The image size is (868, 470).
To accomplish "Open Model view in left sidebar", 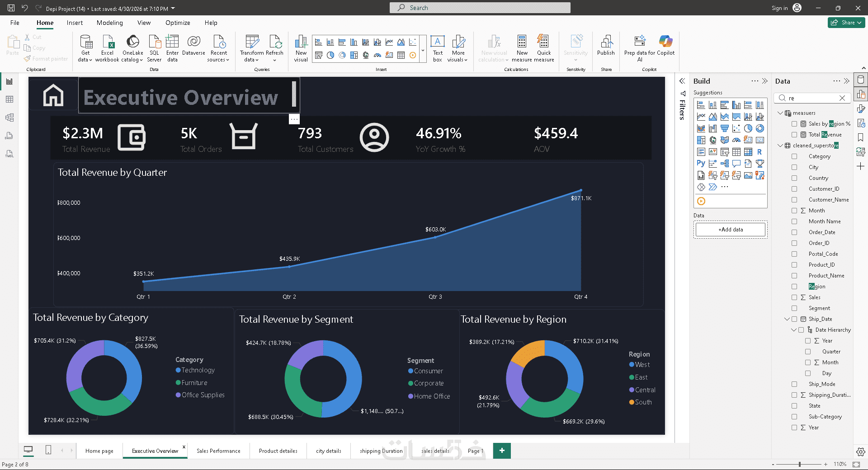I will point(9,117).
